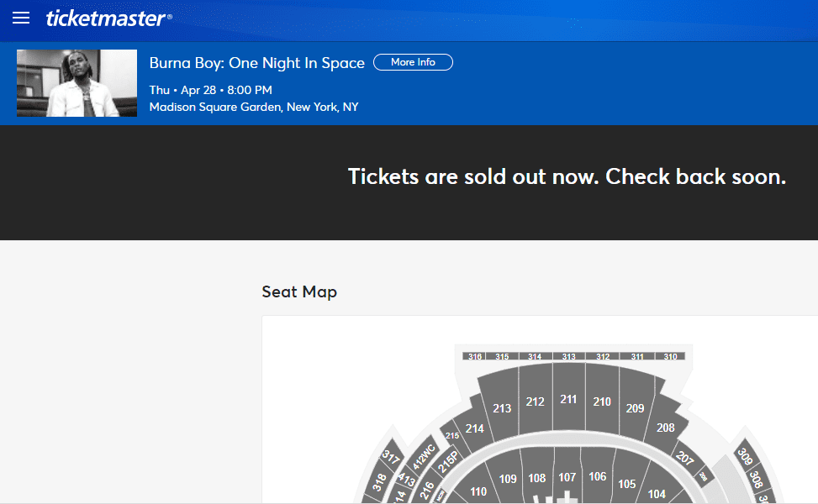Screen dimensions: 818x504
Task: Choose lower-level section 106
Action: pyautogui.click(x=598, y=476)
